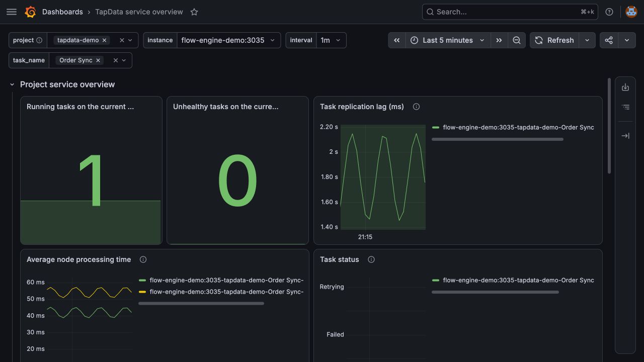
Task: Click the unhealthy tasks value 0
Action: click(237, 180)
